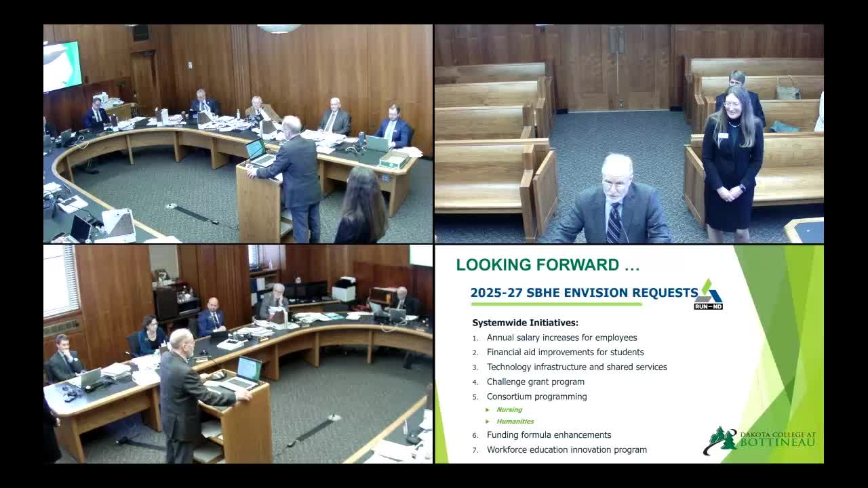Click the green arrow marker beside Humanities

tap(488, 421)
